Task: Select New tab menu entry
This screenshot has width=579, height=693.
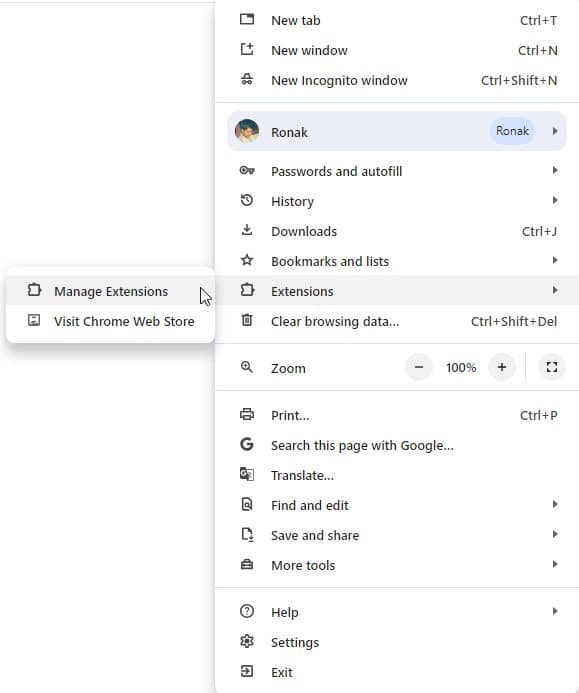Action: (397, 20)
